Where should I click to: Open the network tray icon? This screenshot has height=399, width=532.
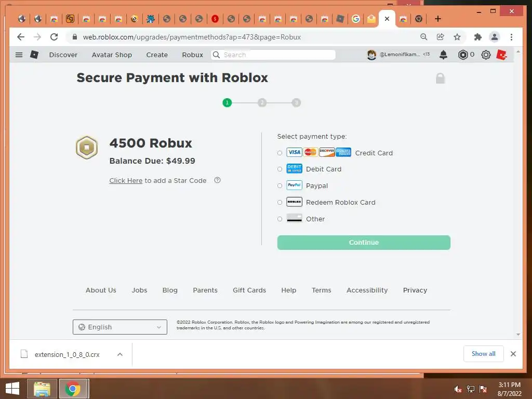tap(471, 389)
